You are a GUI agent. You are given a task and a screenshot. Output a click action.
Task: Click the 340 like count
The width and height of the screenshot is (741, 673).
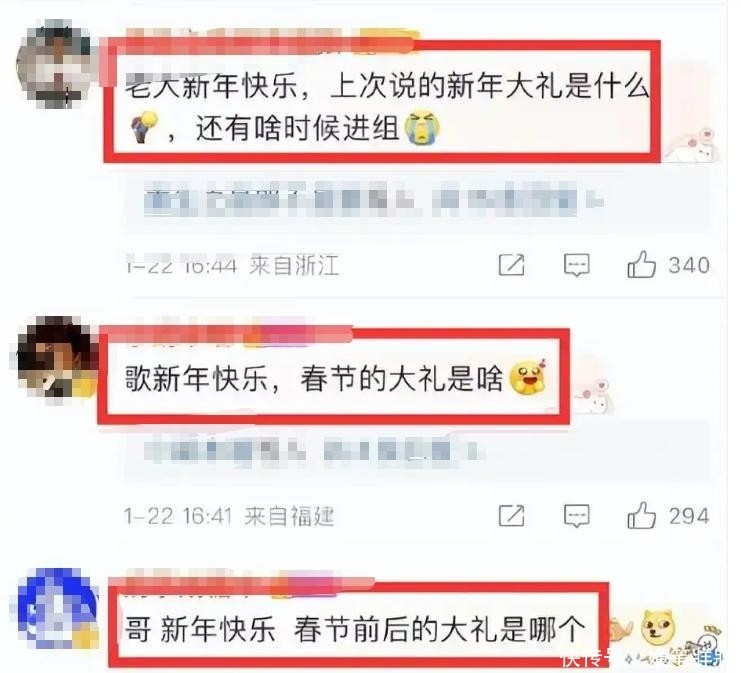(x=689, y=265)
